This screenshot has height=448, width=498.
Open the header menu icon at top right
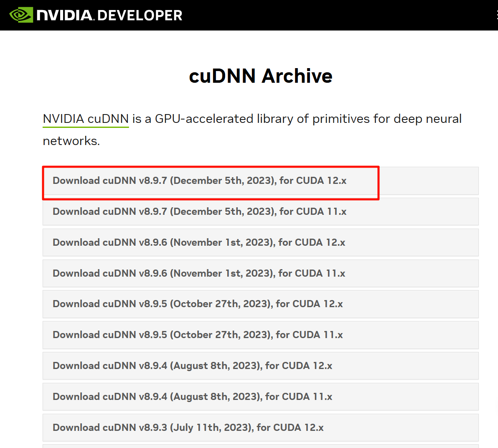coord(496,15)
